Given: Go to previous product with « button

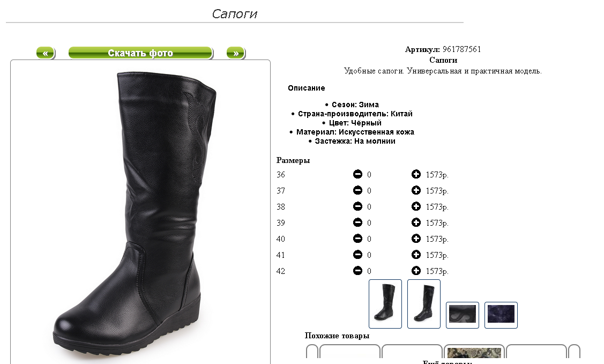Looking at the screenshot, I should click(46, 53).
